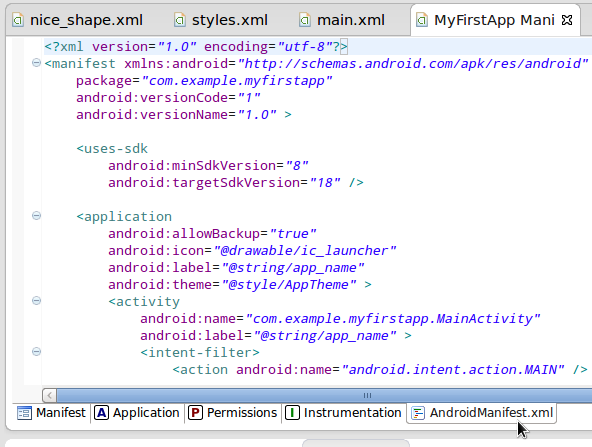Click the application android:label "@string/app_name" value
592x447 pixels.
tap(293, 268)
